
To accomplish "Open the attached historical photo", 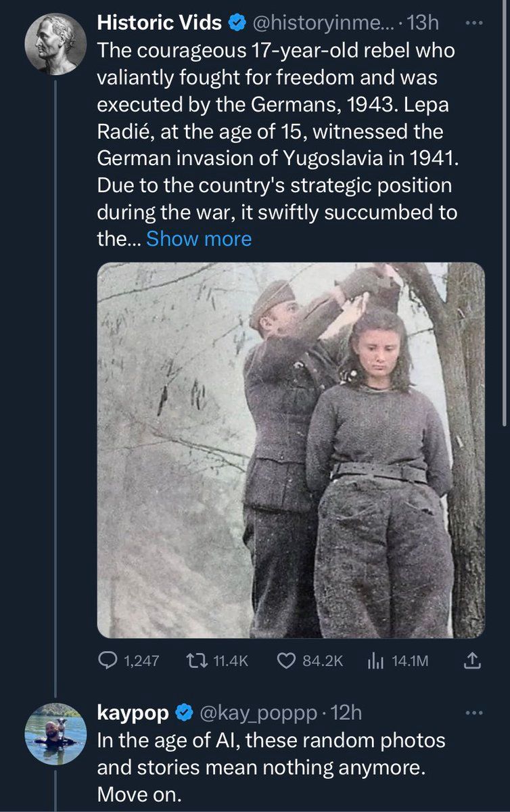I will (291, 450).
